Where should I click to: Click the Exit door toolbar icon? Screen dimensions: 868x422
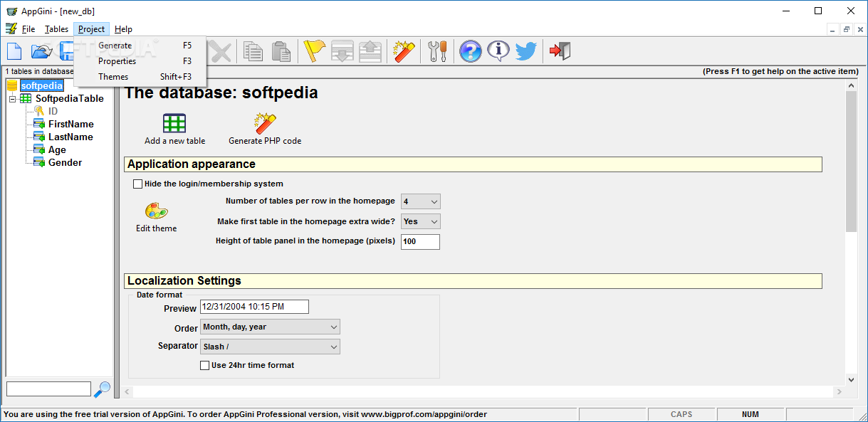click(x=560, y=51)
